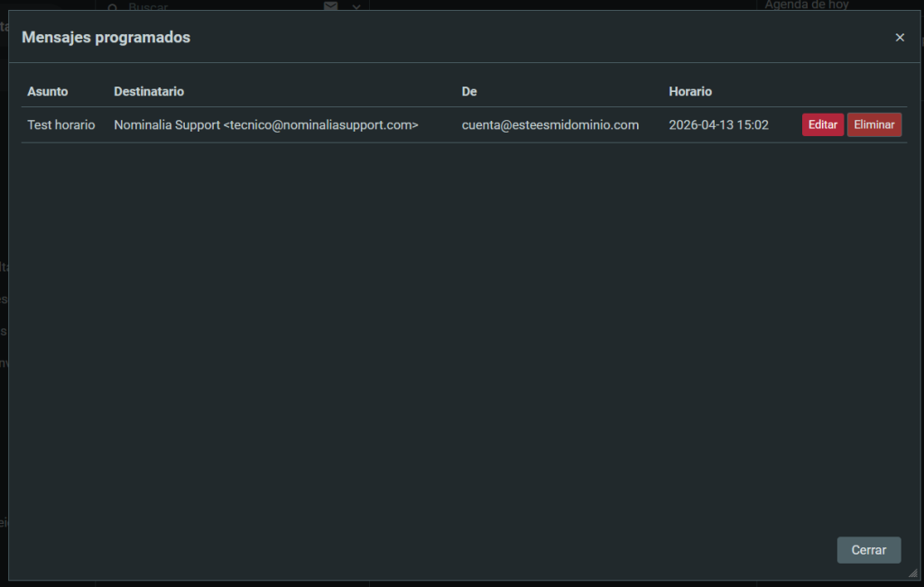The height and width of the screenshot is (587, 924).
Task: Open the Agenda de hoy panel heading
Action: coord(807,5)
